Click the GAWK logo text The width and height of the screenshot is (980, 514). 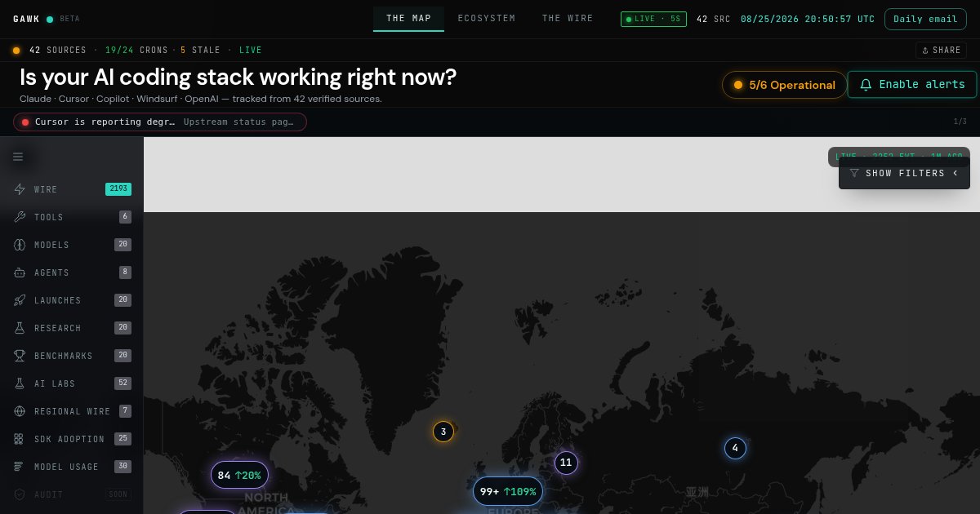click(x=26, y=19)
